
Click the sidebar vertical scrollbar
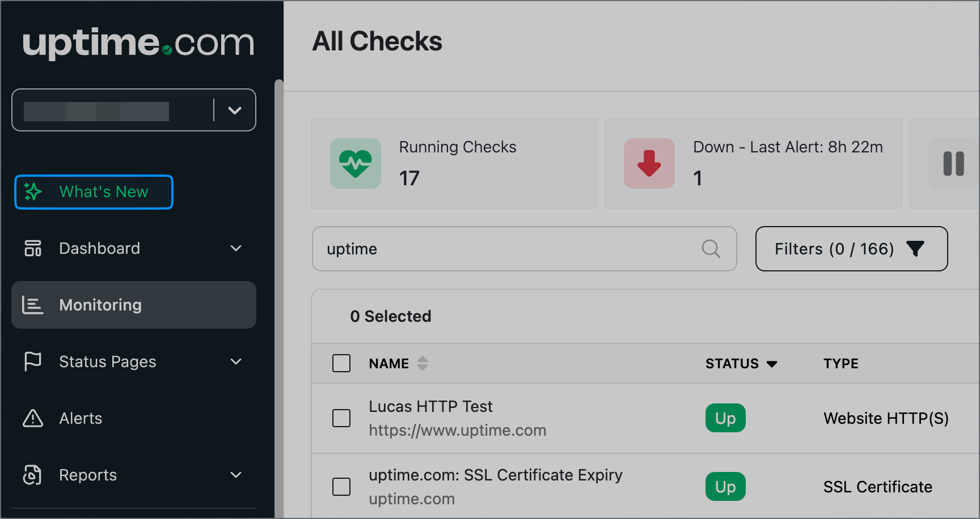(278, 299)
